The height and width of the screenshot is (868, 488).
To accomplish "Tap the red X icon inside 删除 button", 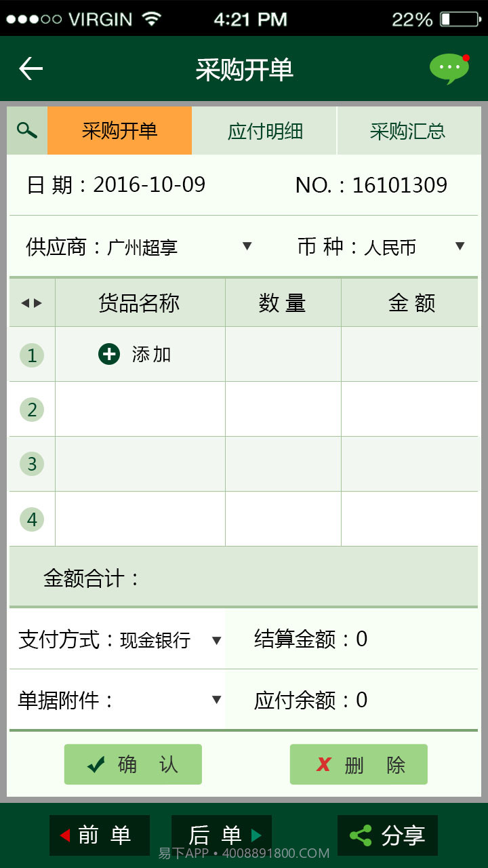I will click(324, 764).
